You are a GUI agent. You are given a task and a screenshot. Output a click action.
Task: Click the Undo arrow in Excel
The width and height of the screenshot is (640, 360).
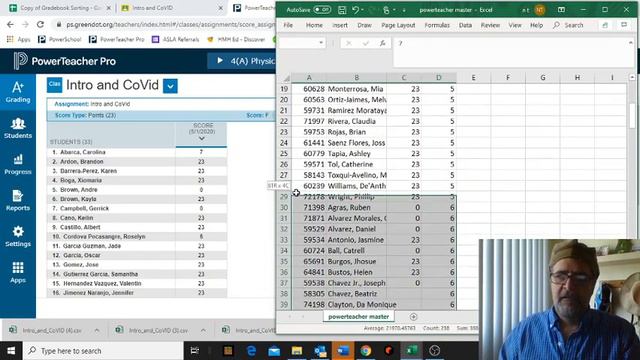pos(355,9)
